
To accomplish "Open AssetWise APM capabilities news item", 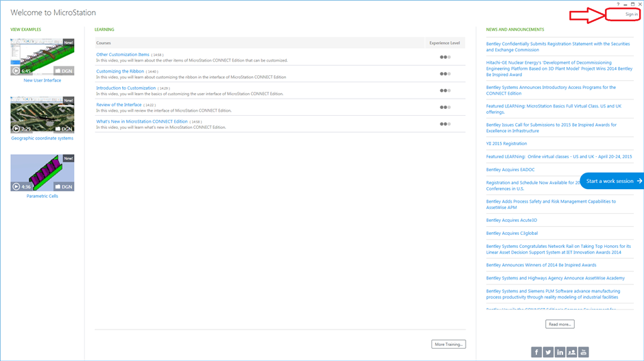I will pyautogui.click(x=551, y=204).
